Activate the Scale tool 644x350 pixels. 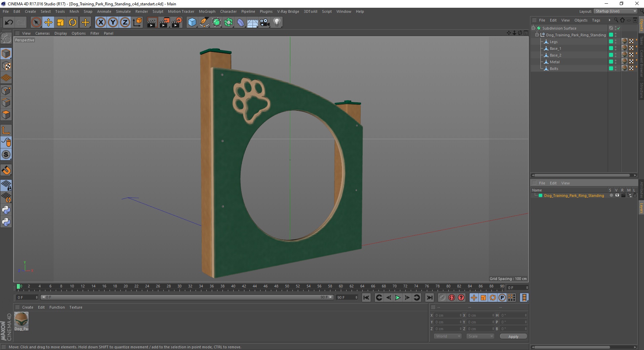pyautogui.click(x=61, y=23)
